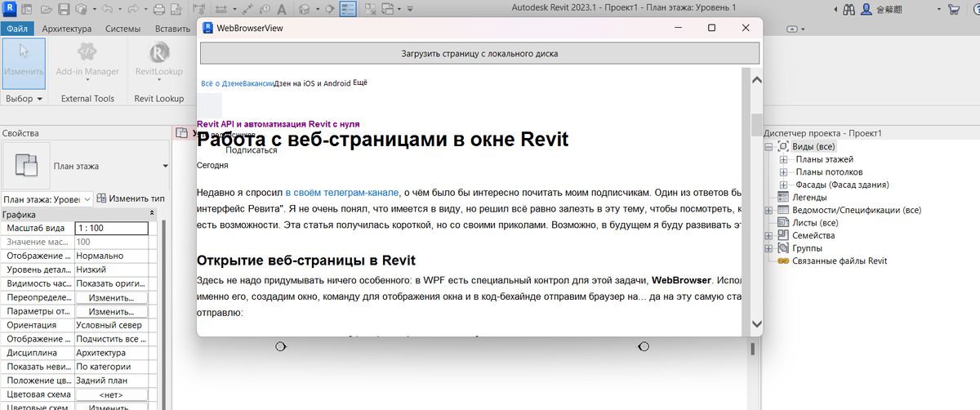
Task: Click the Add-in Manager button
Action: (x=87, y=61)
